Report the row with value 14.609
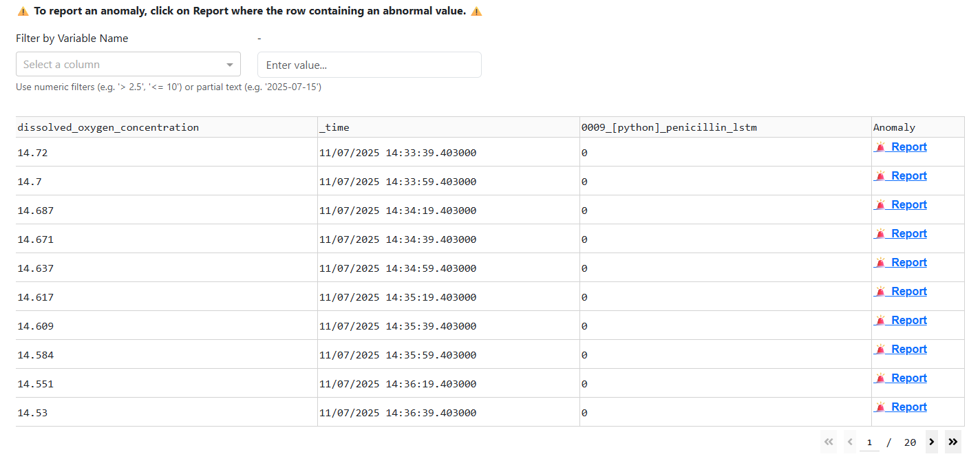The width and height of the screenshot is (980, 472). pos(908,320)
